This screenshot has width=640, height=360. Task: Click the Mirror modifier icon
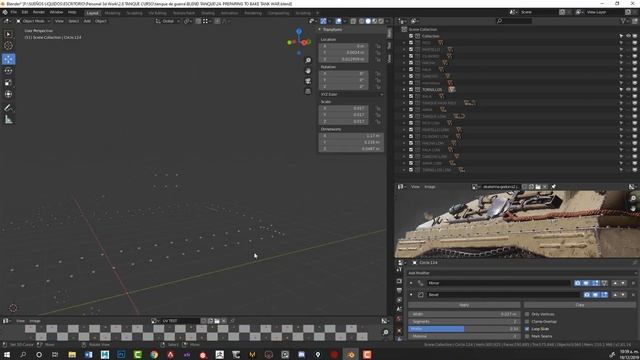point(420,283)
